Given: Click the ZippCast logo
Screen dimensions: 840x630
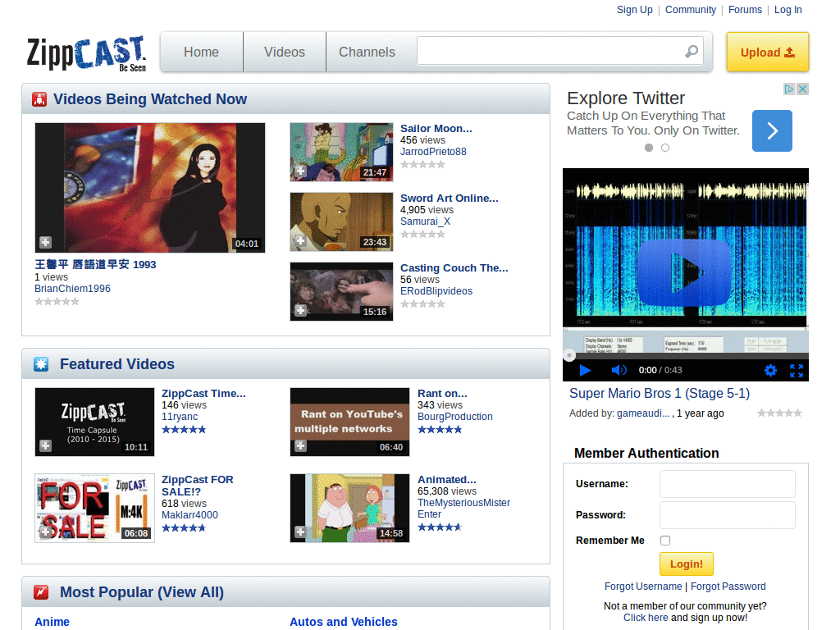Looking at the screenshot, I should tap(86, 53).
